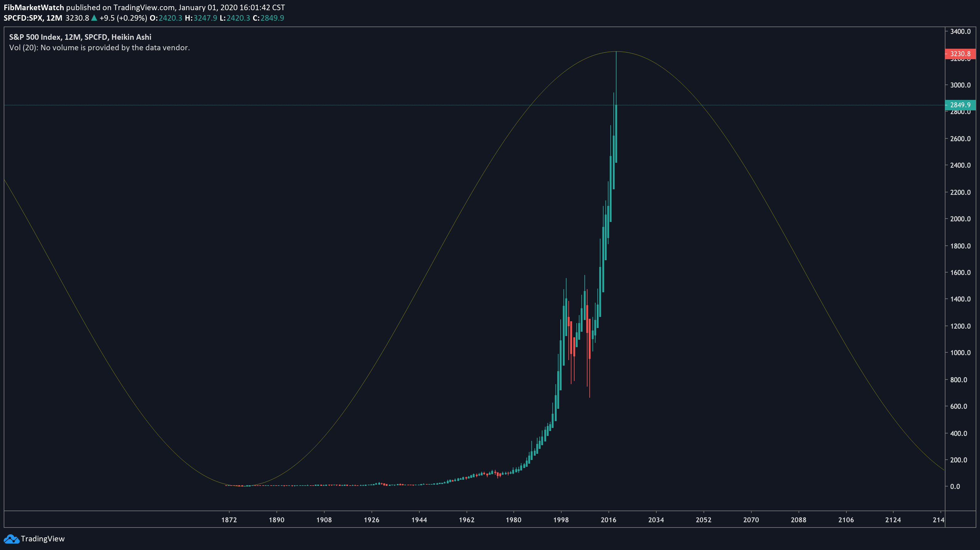This screenshot has width=980, height=550.
Task: Click the 2052 year label on time axis
Action: pos(704,520)
